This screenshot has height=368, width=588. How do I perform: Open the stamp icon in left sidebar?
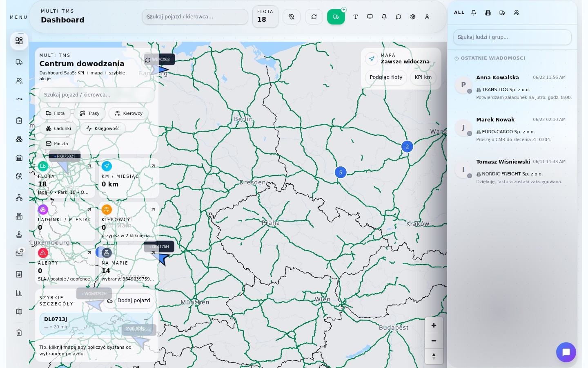pyautogui.click(x=19, y=235)
